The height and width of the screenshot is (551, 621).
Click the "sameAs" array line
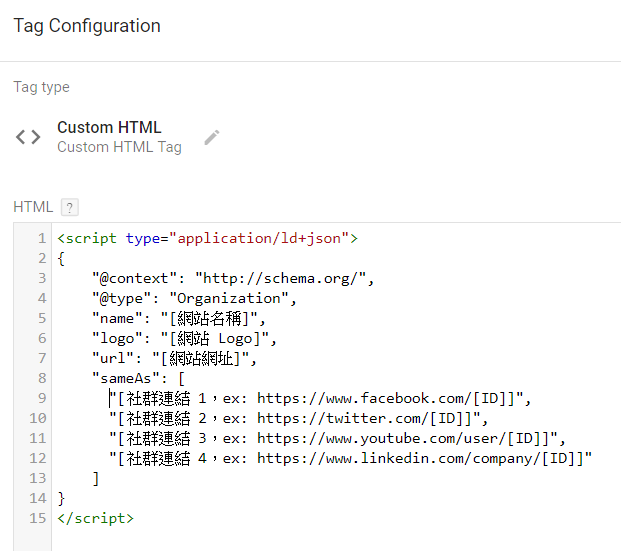point(139,378)
